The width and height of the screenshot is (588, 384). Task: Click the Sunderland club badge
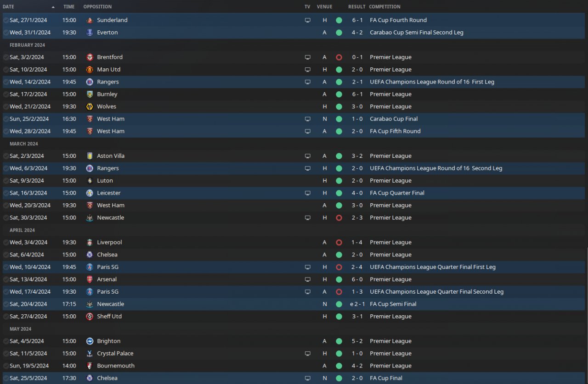[90, 20]
